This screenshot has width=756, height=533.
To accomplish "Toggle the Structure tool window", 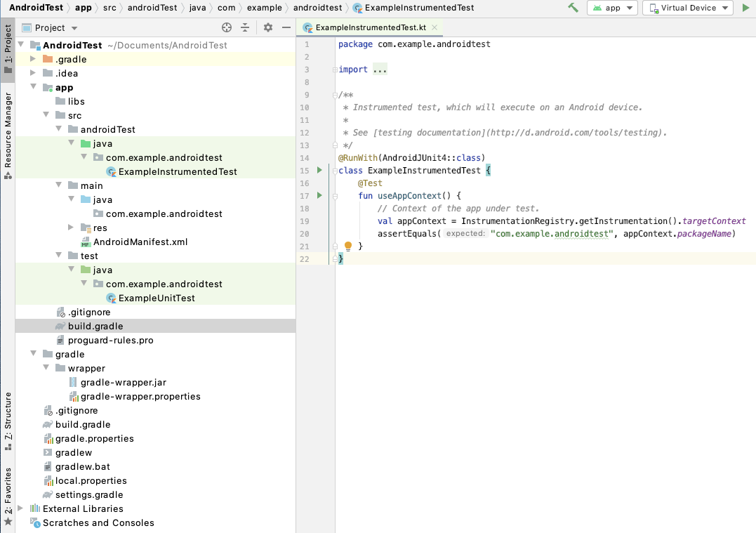I will coord(8,420).
